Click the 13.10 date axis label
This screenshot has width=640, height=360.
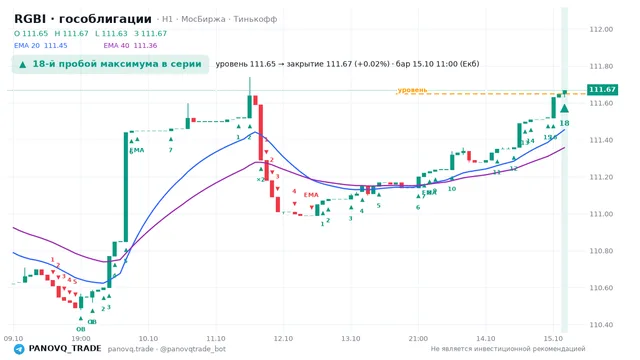pyautogui.click(x=351, y=338)
